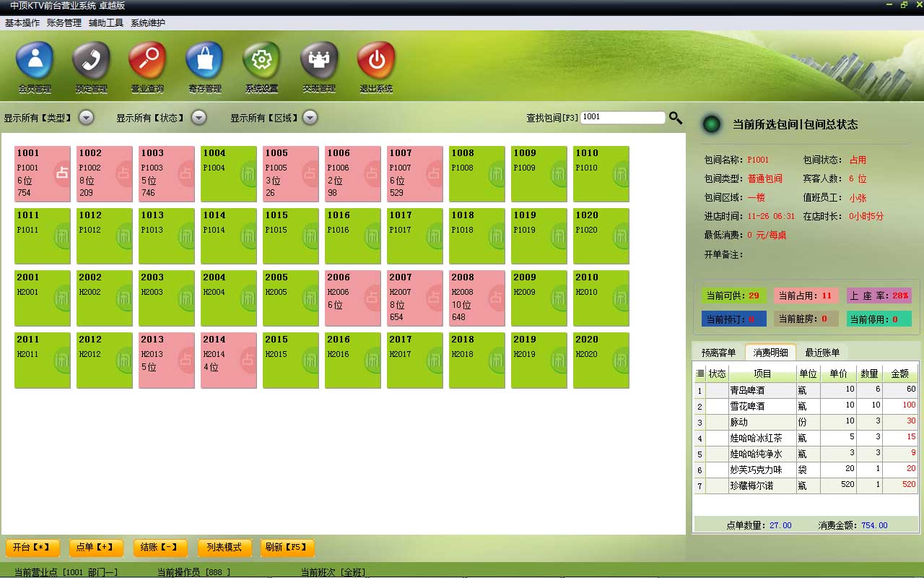Click the 开台【*】 button
The height and width of the screenshot is (578, 924).
click(32, 548)
